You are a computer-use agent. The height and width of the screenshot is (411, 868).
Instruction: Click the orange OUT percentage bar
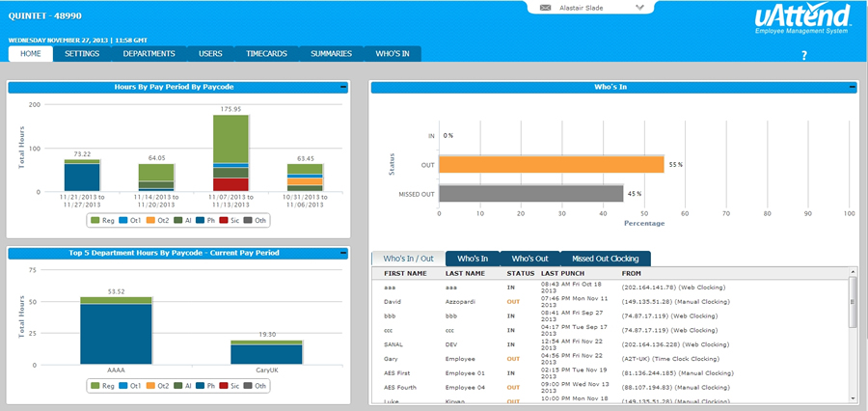point(550,164)
